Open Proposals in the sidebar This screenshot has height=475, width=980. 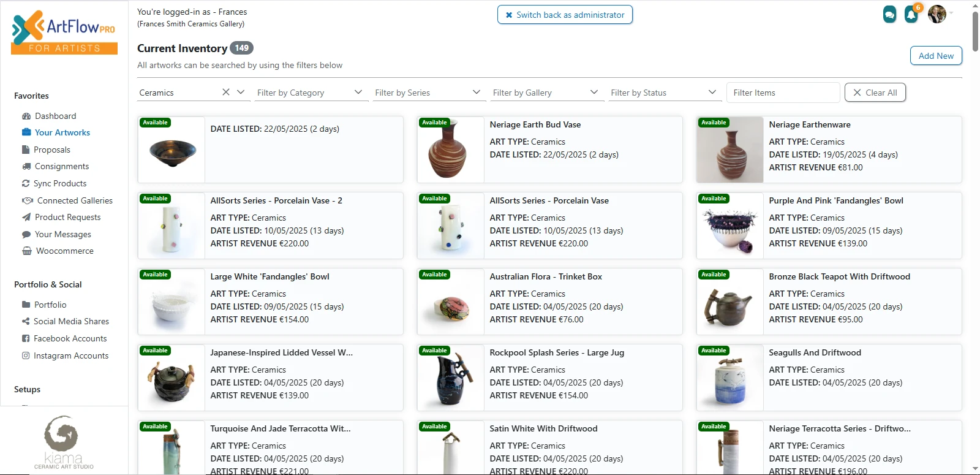click(x=52, y=150)
